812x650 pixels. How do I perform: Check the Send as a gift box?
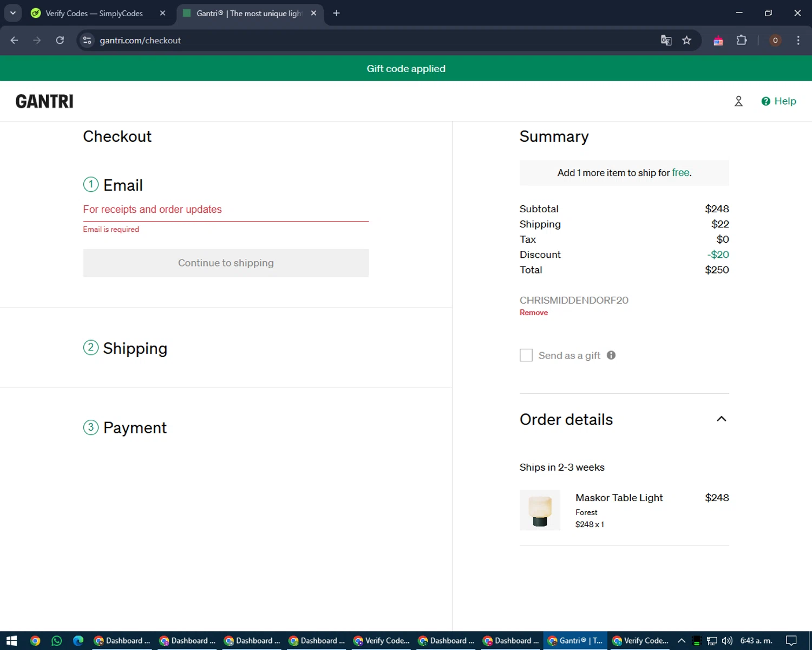pos(526,355)
